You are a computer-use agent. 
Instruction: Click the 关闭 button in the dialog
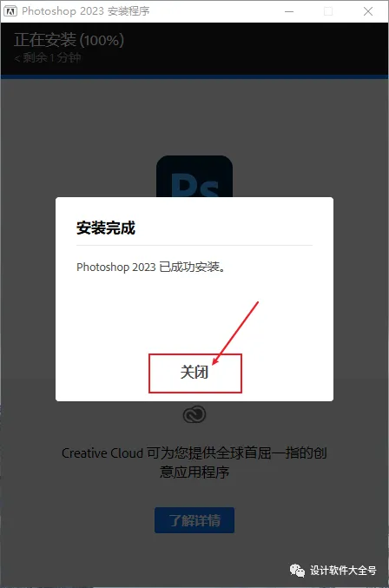194,373
